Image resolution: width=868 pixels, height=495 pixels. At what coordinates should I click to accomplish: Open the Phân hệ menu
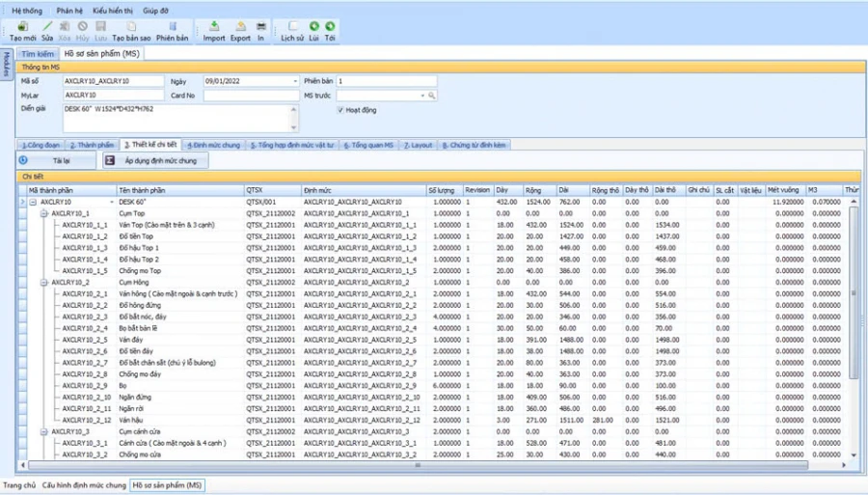coord(69,11)
